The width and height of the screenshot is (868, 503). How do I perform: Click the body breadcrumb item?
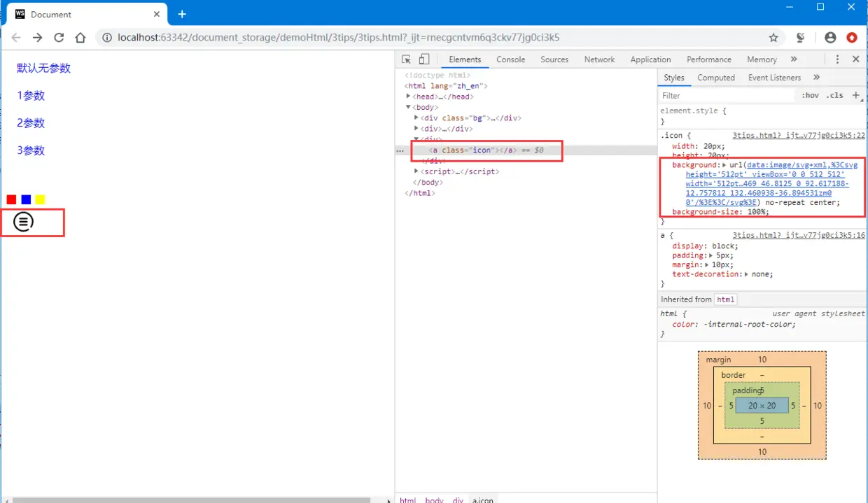[x=434, y=500]
